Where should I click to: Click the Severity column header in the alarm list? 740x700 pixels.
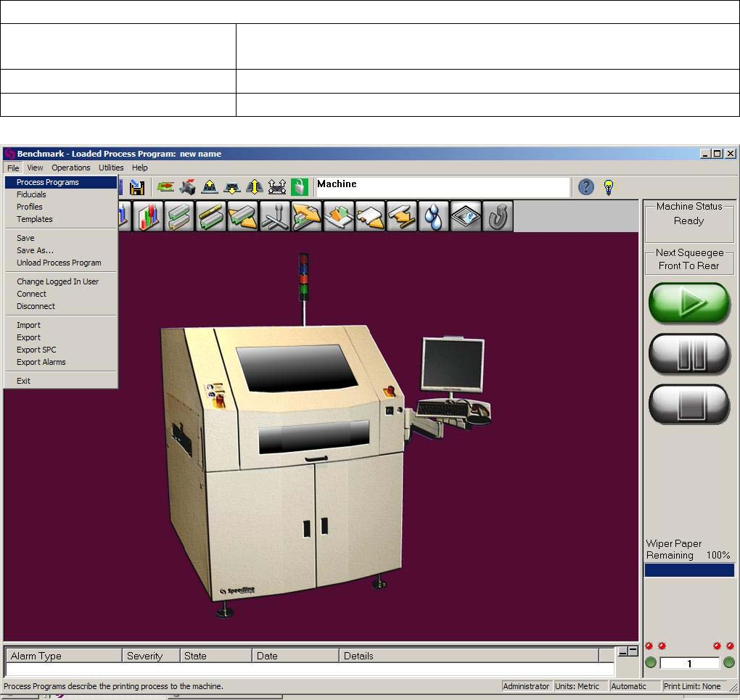[145, 656]
